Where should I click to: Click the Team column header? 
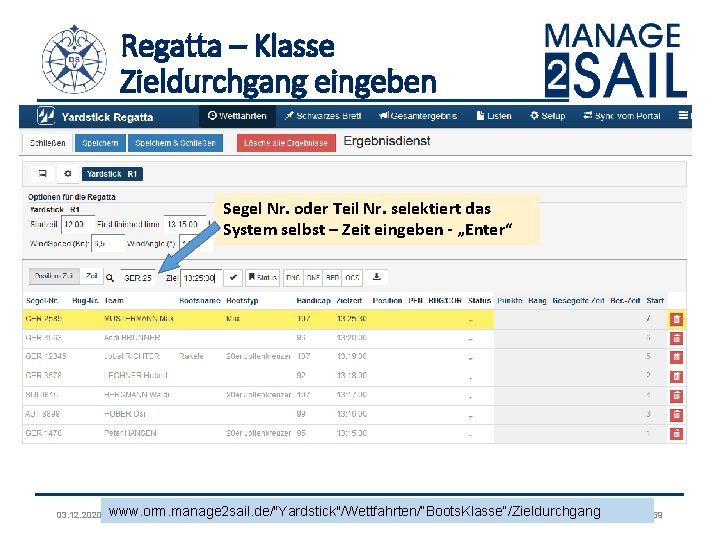tap(114, 301)
